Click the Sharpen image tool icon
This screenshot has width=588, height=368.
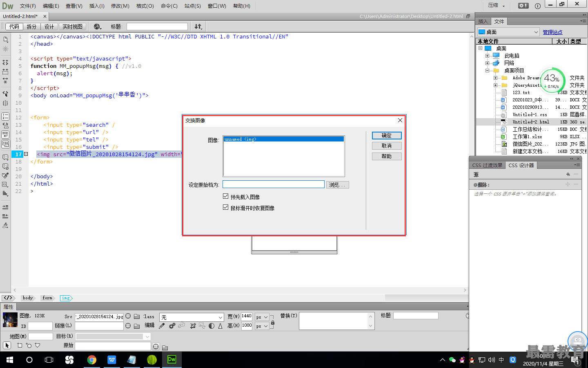(x=220, y=326)
